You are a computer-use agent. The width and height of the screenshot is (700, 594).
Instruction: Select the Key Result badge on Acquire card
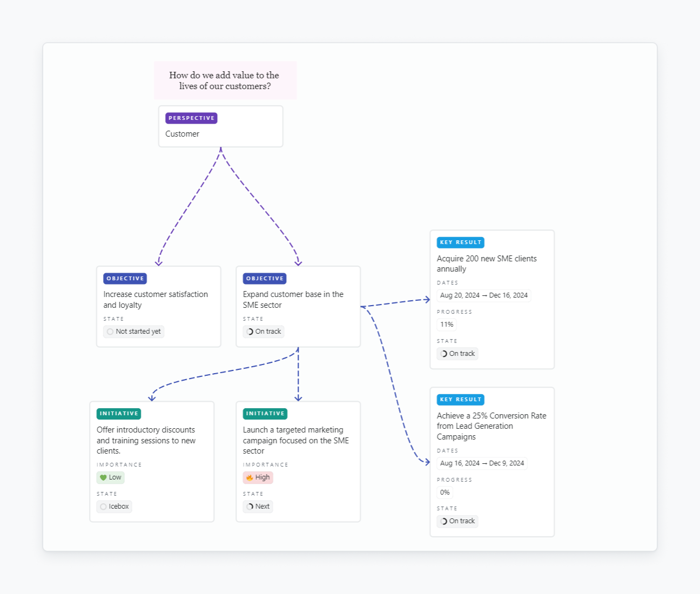coord(460,242)
